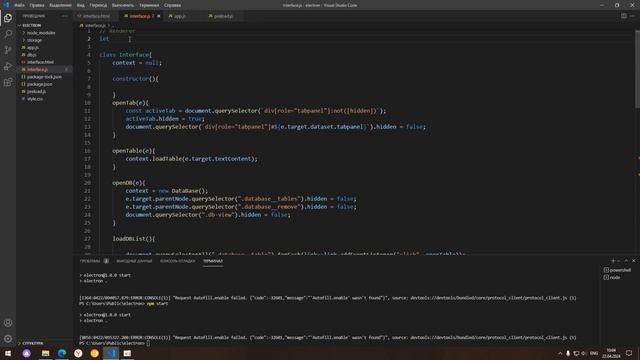The width and height of the screenshot is (640, 360).
Task: Maximize the terminal panel with chevron-up
Action: [x=626, y=260]
